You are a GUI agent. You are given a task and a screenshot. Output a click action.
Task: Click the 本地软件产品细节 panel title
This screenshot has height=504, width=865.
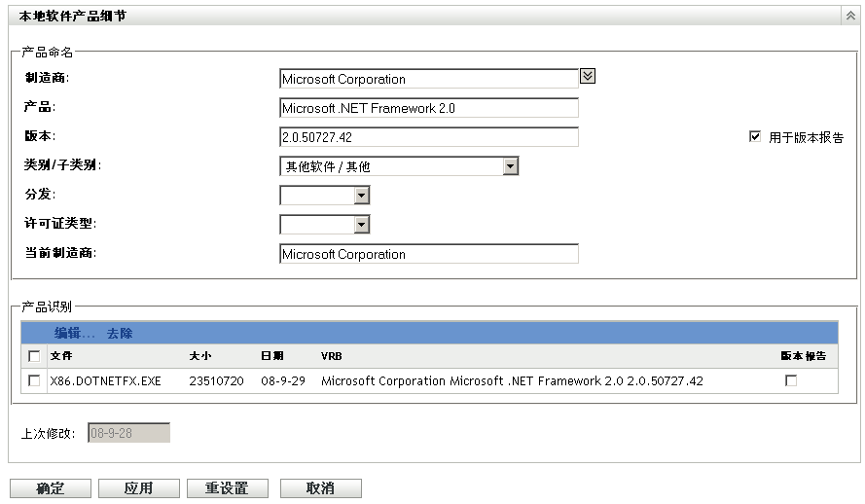pos(72,16)
